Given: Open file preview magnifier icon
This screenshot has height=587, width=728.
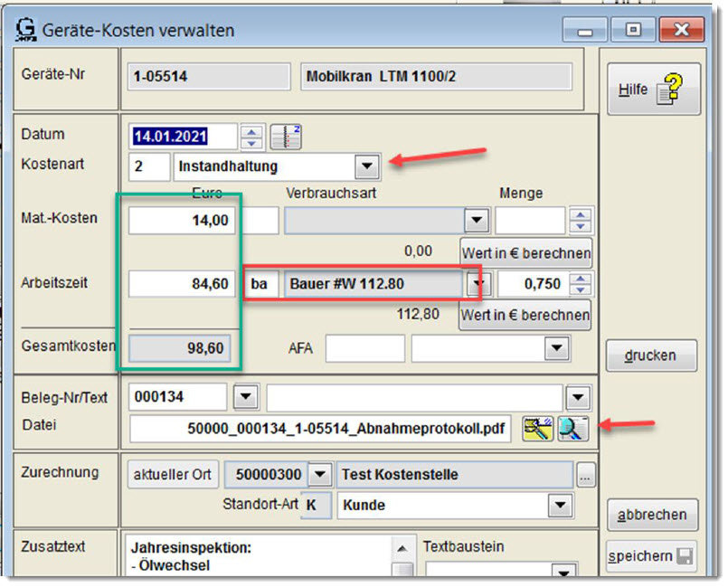Looking at the screenshot, I should [x=572, y=429].
